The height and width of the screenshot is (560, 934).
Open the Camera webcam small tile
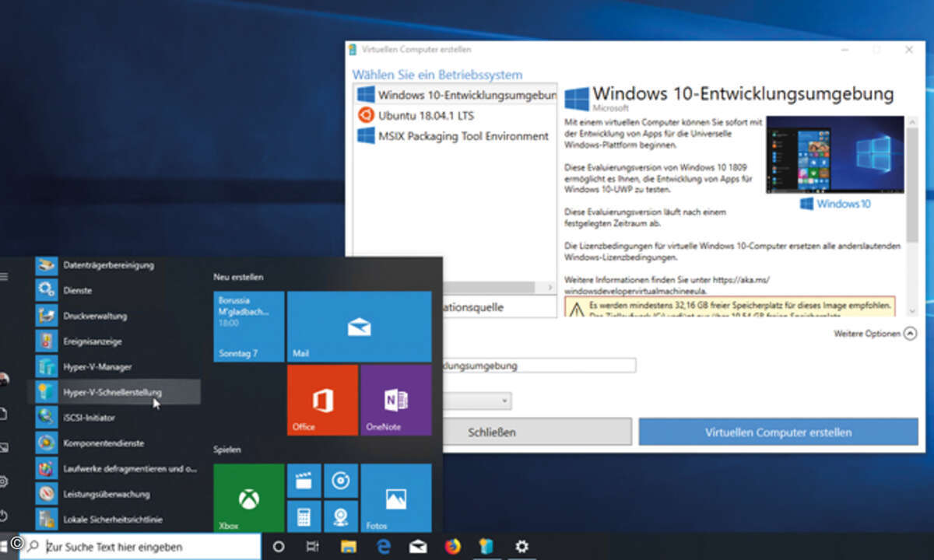point(341,516)
